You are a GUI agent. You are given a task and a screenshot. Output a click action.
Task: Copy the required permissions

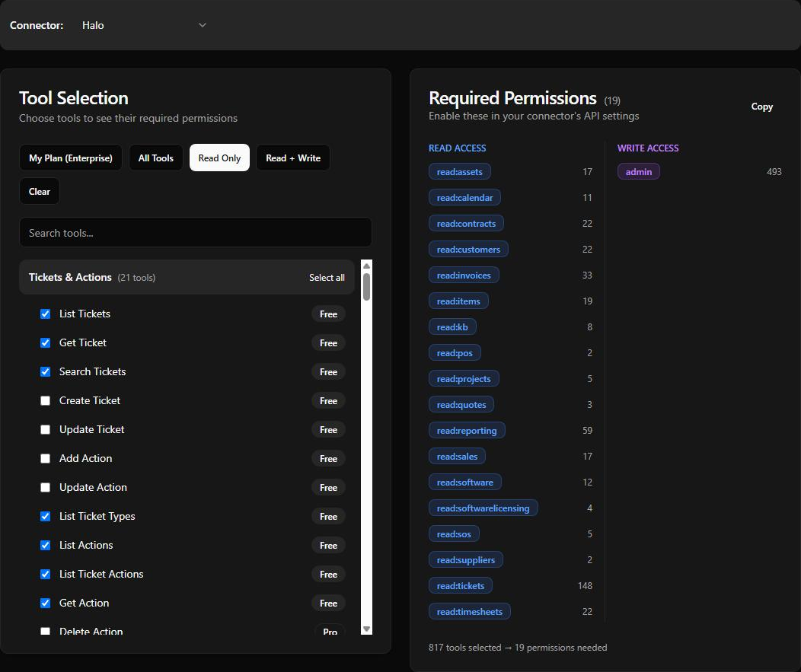point(761,107)
